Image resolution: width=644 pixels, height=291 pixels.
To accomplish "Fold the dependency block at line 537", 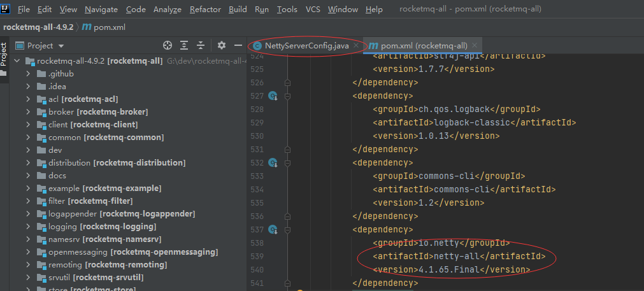I will pos(287,230).
